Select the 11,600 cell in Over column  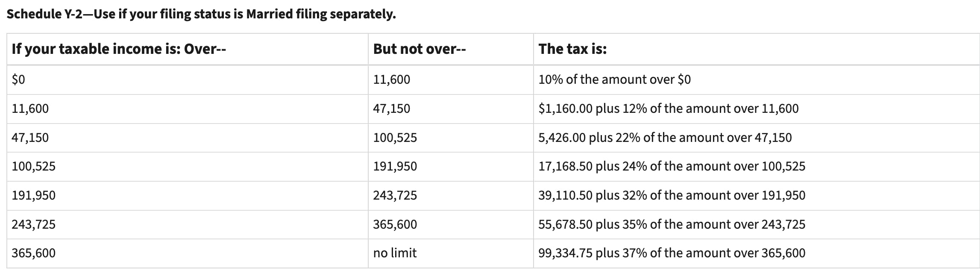(x=30, y=109)
